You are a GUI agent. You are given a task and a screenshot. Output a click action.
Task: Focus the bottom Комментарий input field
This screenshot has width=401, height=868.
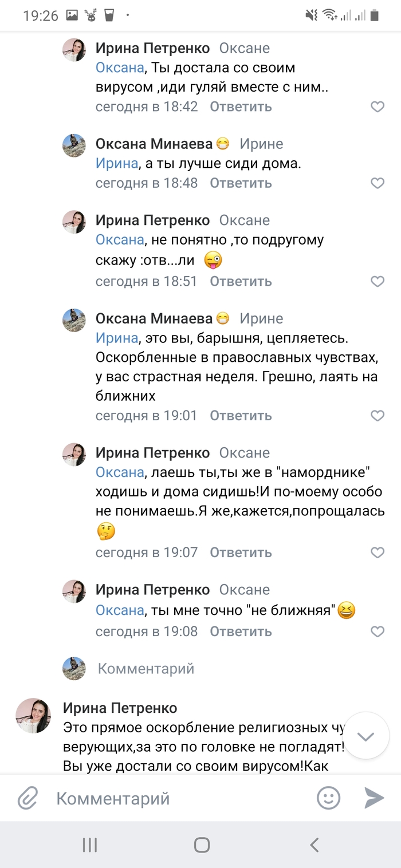[x=172, y=798]
